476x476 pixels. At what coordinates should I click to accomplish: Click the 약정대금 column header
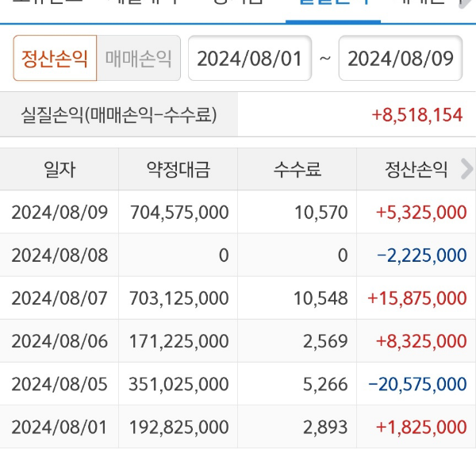pyautogui.click(x=178, y=169)
